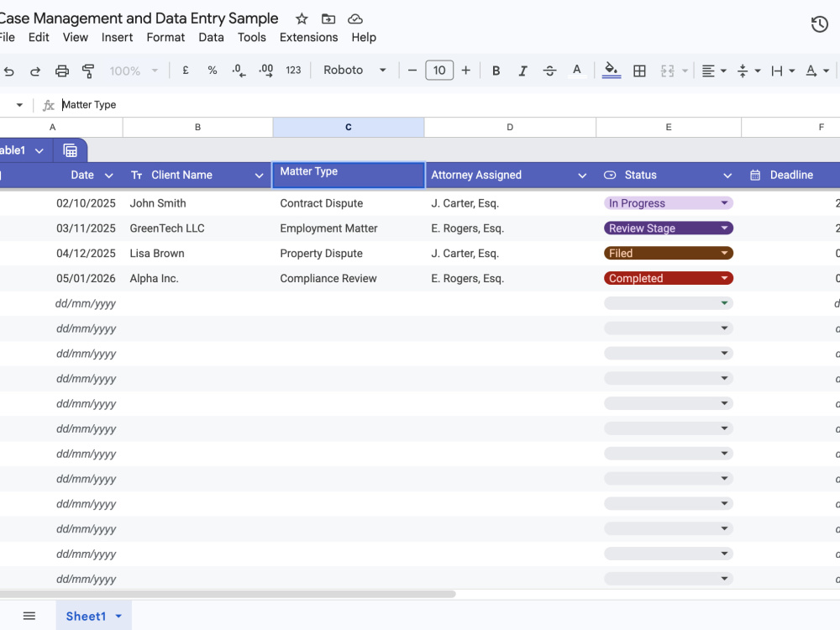Toggle bold formatting

(x=496, y=71)
